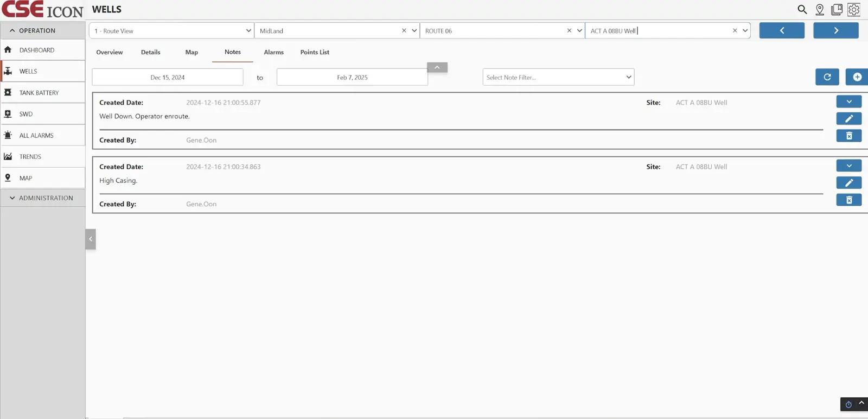The height and width of the screenshot is (419, 868).
Task: Switch to the Points List tab
Action: click(315, 52)
